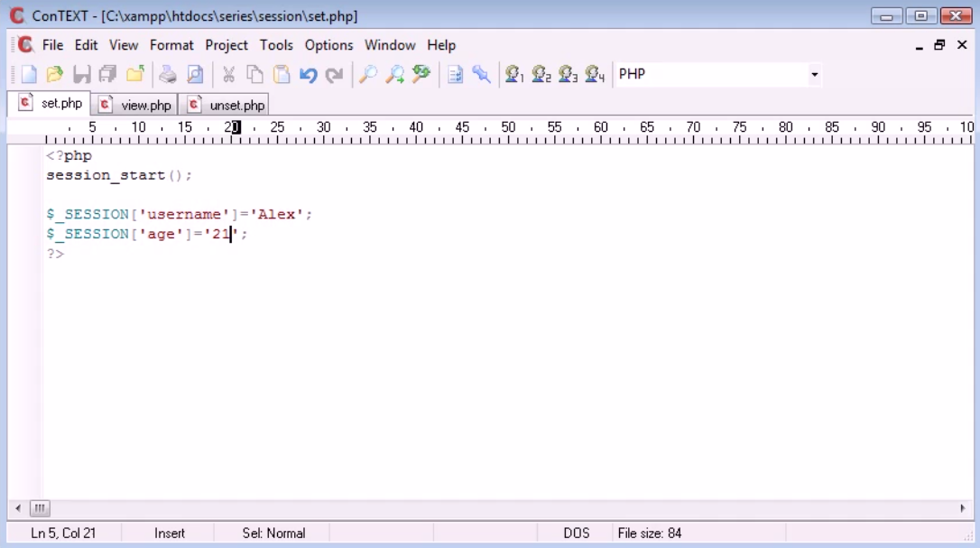Viewport: 980px width, 548px height.
Task: Print the current document
Action: click(168, 75)
